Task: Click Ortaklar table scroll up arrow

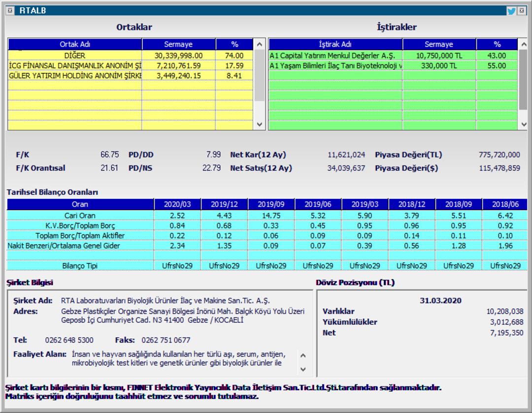Action: 260,44
